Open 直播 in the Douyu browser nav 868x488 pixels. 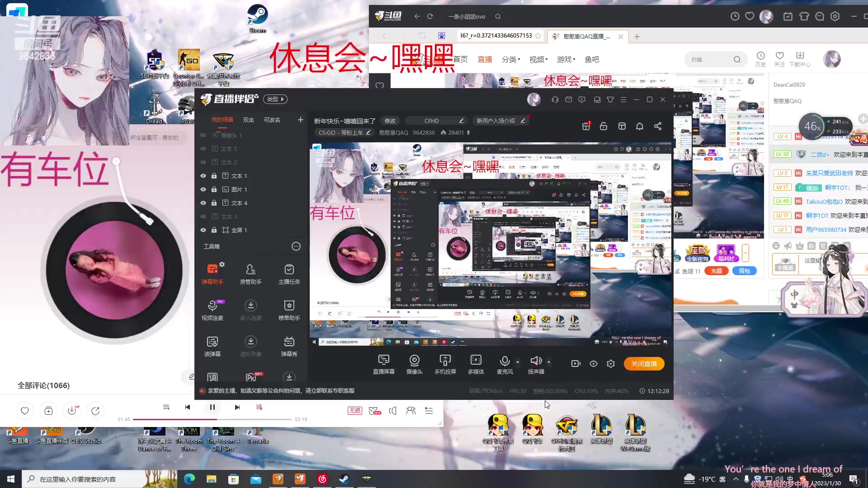click(485, 59)
